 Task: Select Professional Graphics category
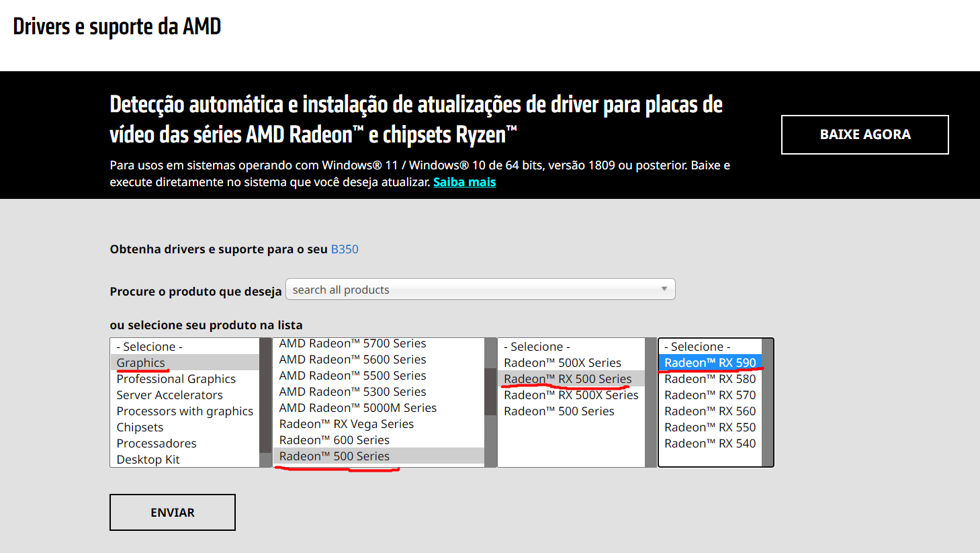[185, 379]
